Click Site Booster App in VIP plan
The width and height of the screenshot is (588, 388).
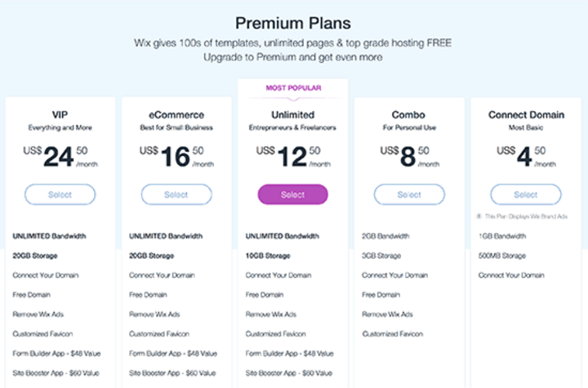56,372
